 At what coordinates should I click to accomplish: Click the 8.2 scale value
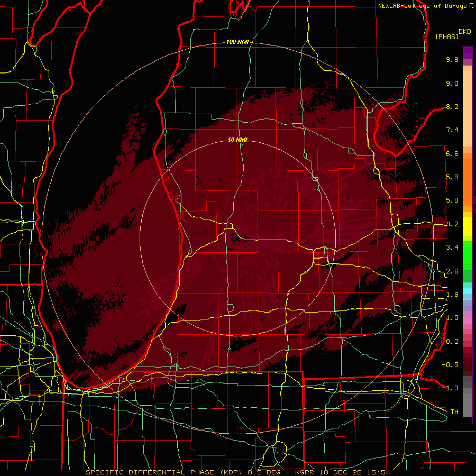[452, 106]
